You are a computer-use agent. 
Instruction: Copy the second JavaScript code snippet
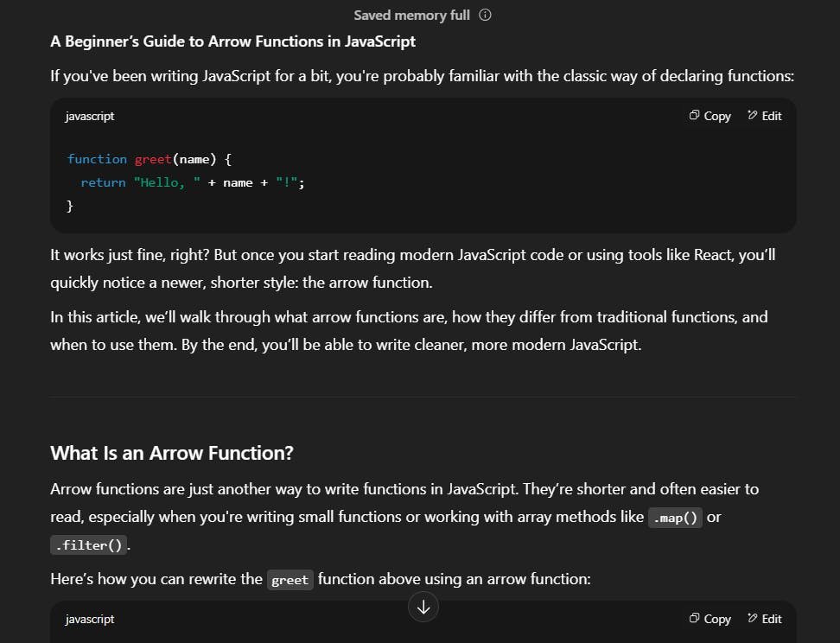click(709, 619)
